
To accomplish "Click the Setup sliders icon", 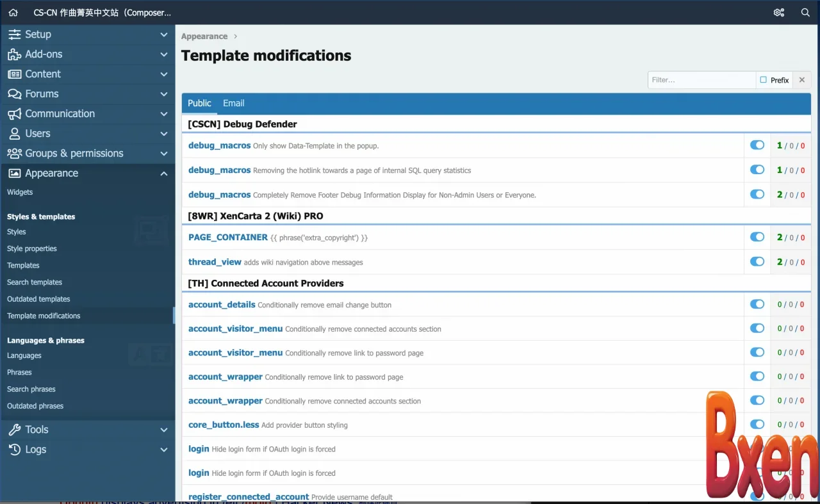I will (x=14, y=35).
